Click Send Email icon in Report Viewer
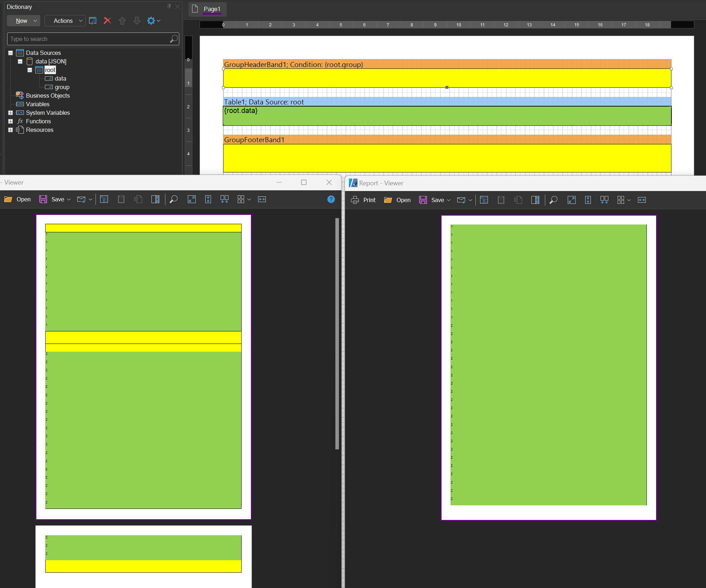Viewport: 706px width, 588px height. point(461,200)
